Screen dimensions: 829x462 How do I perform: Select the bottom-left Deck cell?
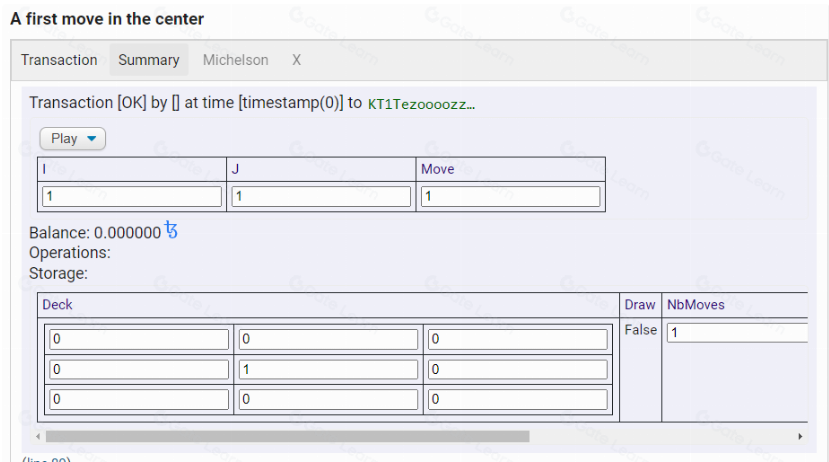(139, 401)
